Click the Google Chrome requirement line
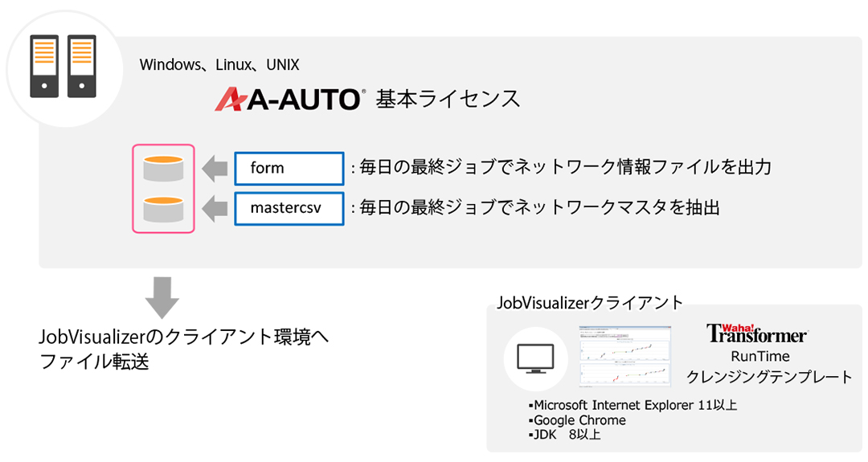 [x=577, y=420]
